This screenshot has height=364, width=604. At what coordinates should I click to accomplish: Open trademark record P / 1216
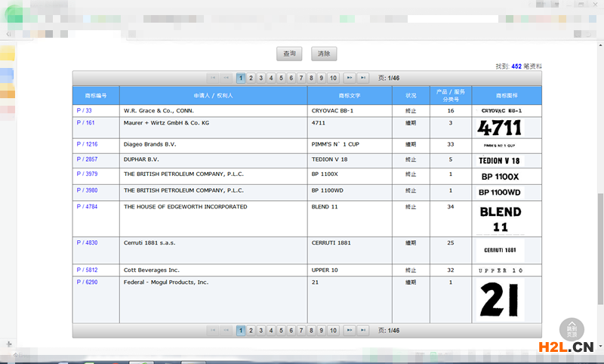[87, 144]
